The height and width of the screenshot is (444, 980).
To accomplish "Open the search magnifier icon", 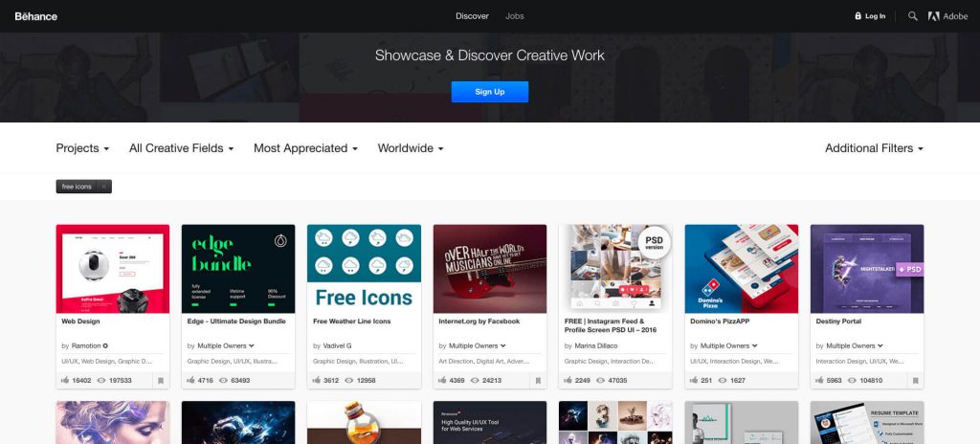I will coord(912,16).
